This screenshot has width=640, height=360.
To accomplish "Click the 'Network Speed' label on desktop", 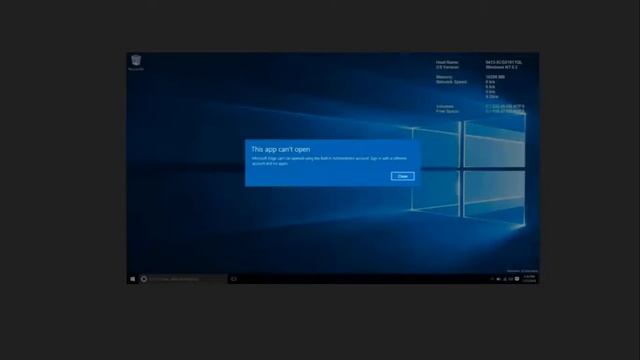I will pos(451,82).
